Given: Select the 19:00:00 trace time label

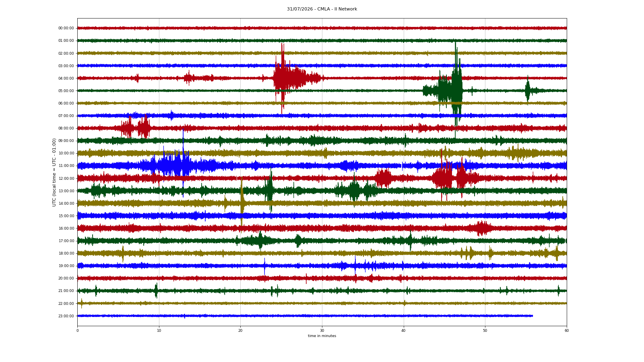Looking at the screenshot, I should click(66, 265).
